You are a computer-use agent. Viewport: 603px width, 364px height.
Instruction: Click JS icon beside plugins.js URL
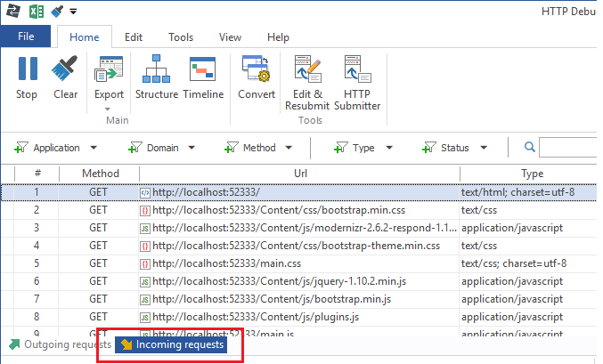coord(145,318)
